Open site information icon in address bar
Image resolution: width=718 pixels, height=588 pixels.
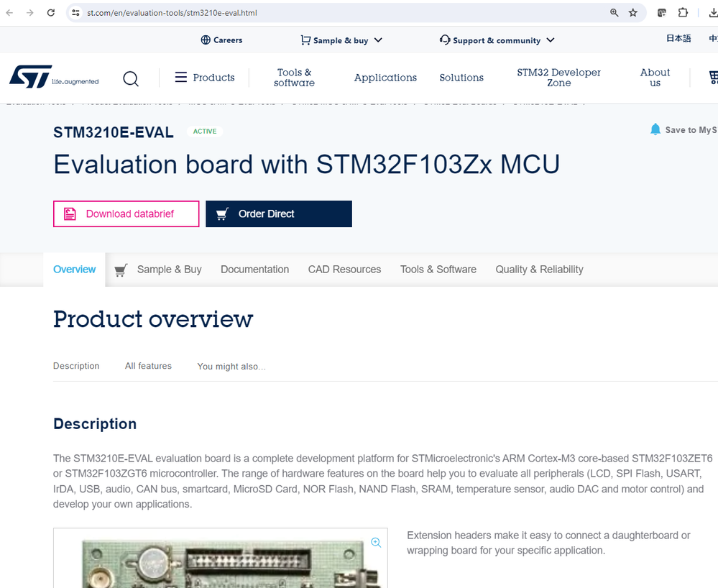[x=76, y=13]
